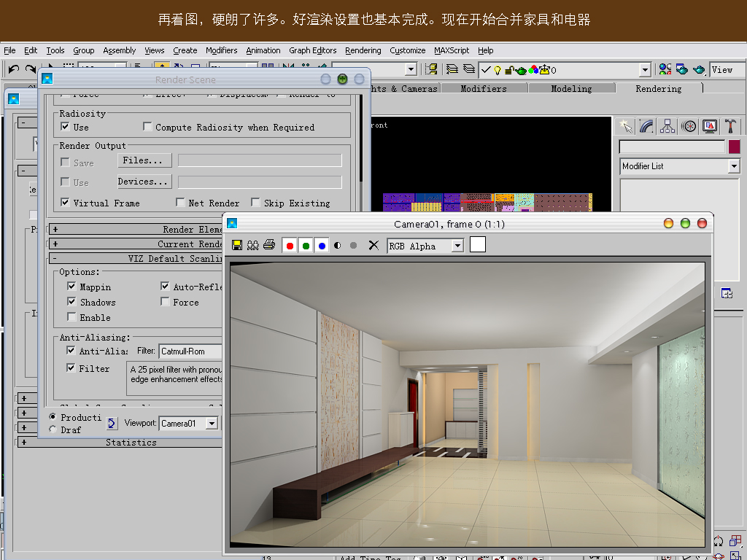
Task: Enable the Net Render checkbox
Action: [180, 203]
